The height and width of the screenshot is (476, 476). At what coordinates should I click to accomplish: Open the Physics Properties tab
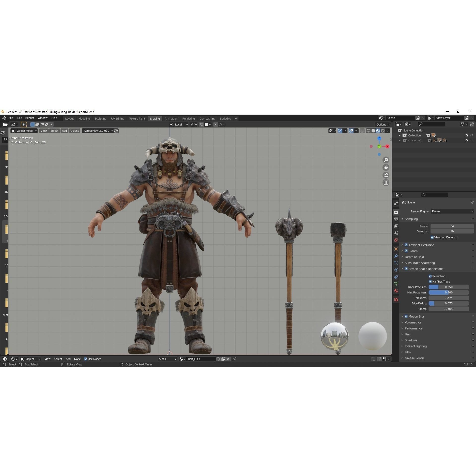click(396, 270)
